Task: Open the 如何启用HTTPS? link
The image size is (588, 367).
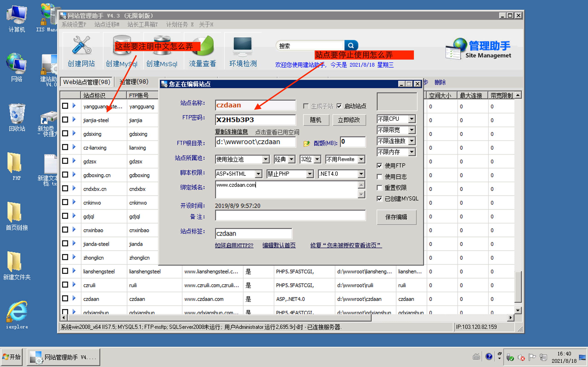Action: [234, 245]
